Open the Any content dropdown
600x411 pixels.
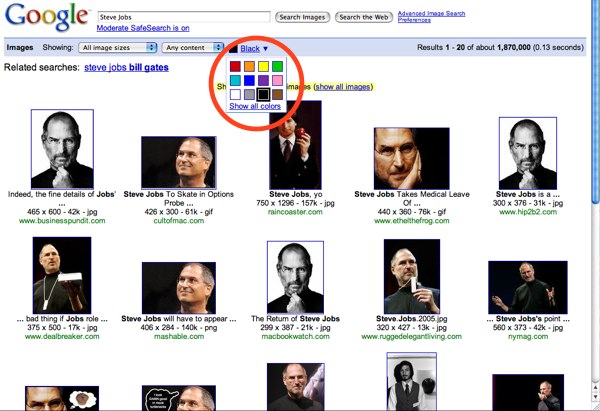[193, 48]
